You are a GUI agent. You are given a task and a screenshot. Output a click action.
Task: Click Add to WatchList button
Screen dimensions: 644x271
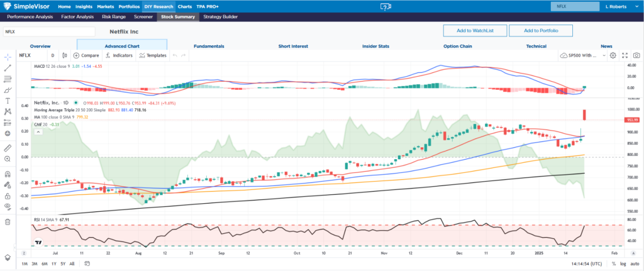(x=475, y=30)
